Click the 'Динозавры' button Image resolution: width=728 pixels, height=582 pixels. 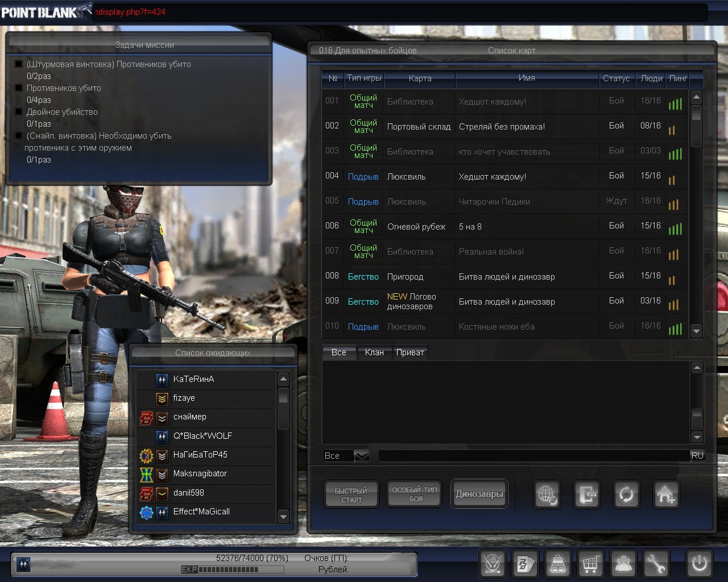(479, 494)
